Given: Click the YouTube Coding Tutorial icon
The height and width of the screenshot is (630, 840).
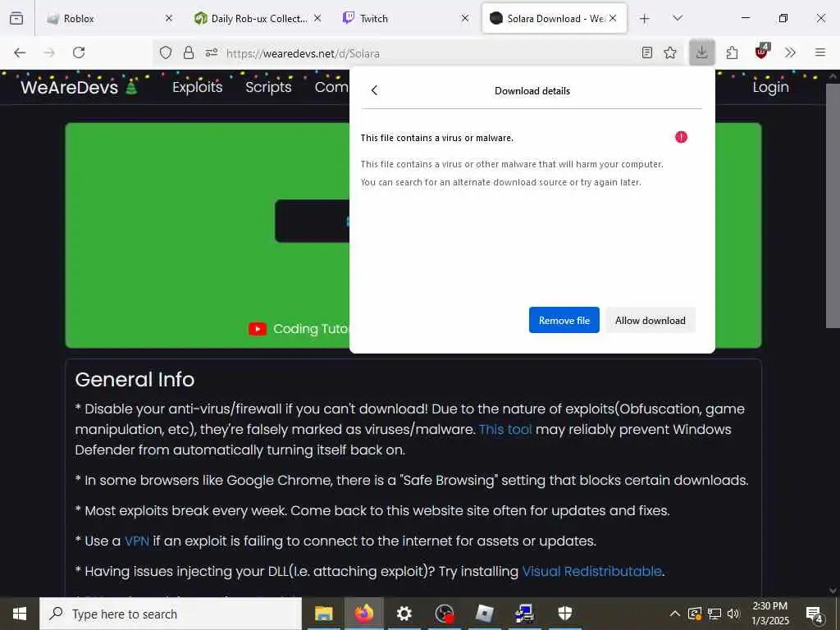Looking at the screenshot, I should [x=257, y=329].
